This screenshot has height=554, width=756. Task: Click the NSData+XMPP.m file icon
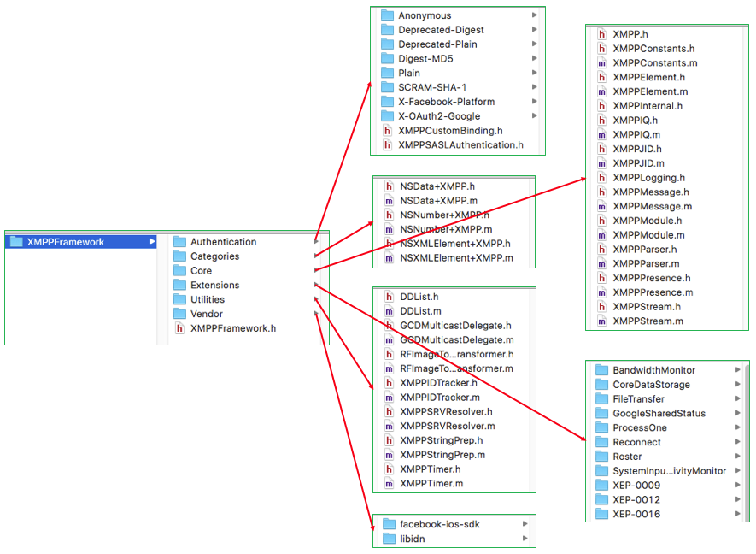389,200
